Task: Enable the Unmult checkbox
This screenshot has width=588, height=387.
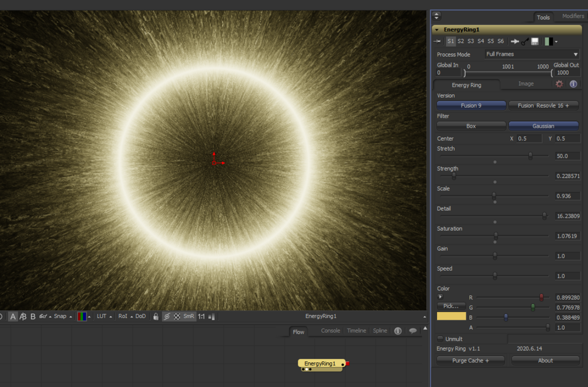Action: [x=440, y=338]
